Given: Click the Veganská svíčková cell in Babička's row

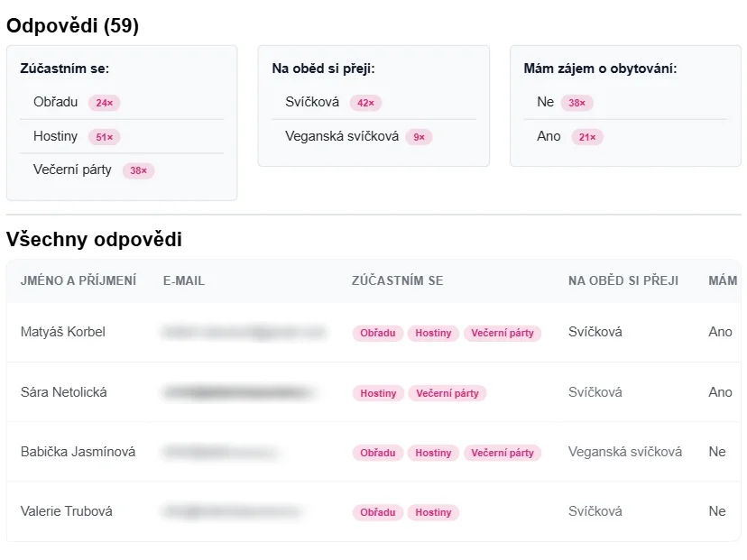Looking at the screenshot, I should (624, 452).
